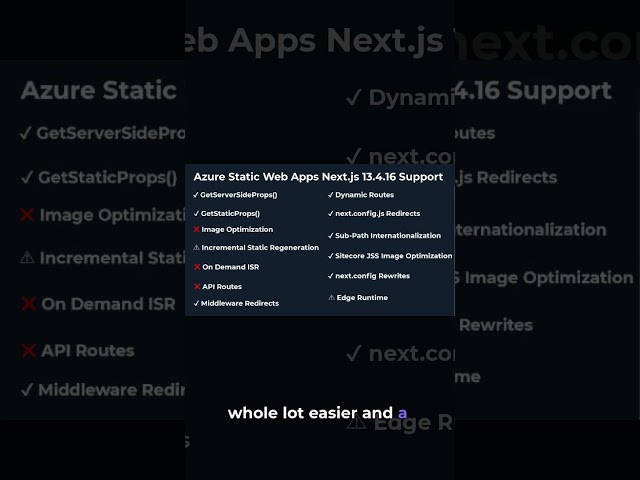Click the small sharp 'Azure Static Web Apps Next.js 13.4.16 Support' title

pos(318,177)
